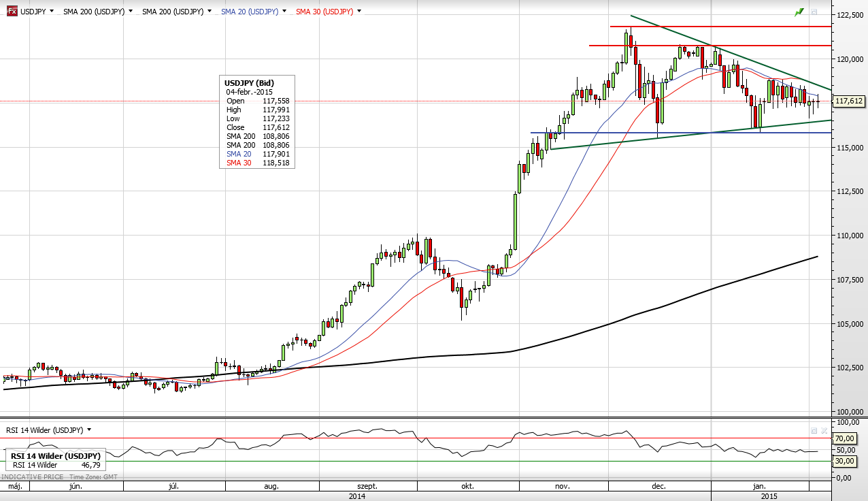The height and width of the screenshot is (501, 868).
Task: Click the Open value 117,558
Action: [x=276, y=101]
